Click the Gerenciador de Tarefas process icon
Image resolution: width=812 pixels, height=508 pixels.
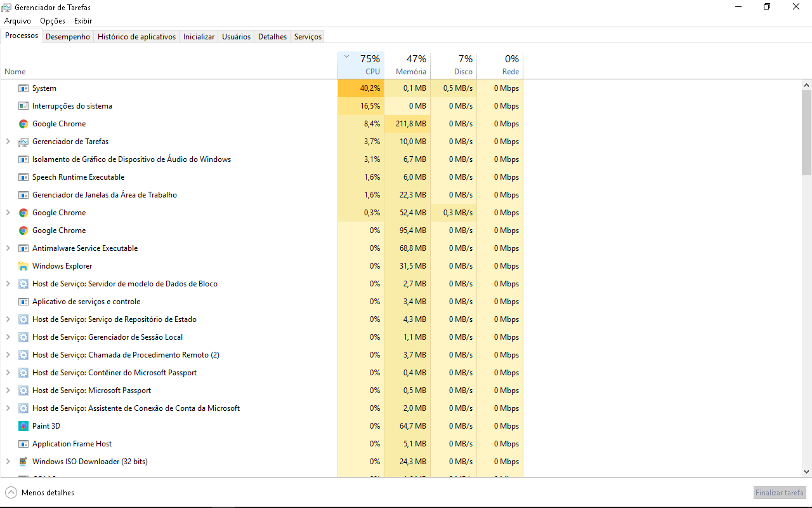pos(23,142)
